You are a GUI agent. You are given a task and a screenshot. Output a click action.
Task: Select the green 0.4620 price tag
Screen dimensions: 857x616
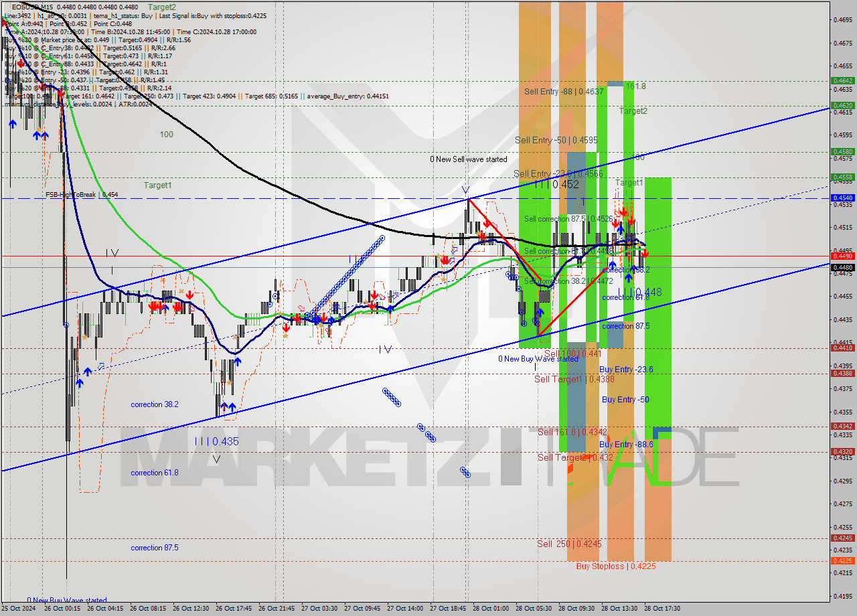(x=842, y=105)
